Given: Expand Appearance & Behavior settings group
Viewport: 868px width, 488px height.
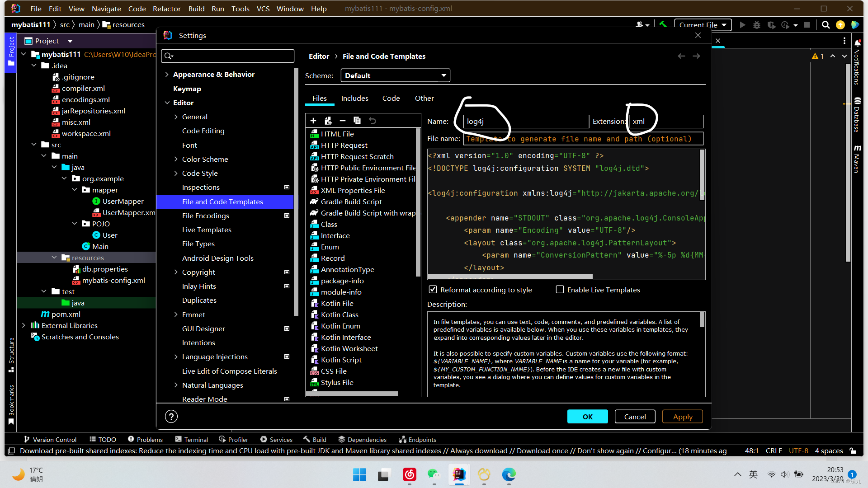Looking at the screenshot, I should click(167, 75).
